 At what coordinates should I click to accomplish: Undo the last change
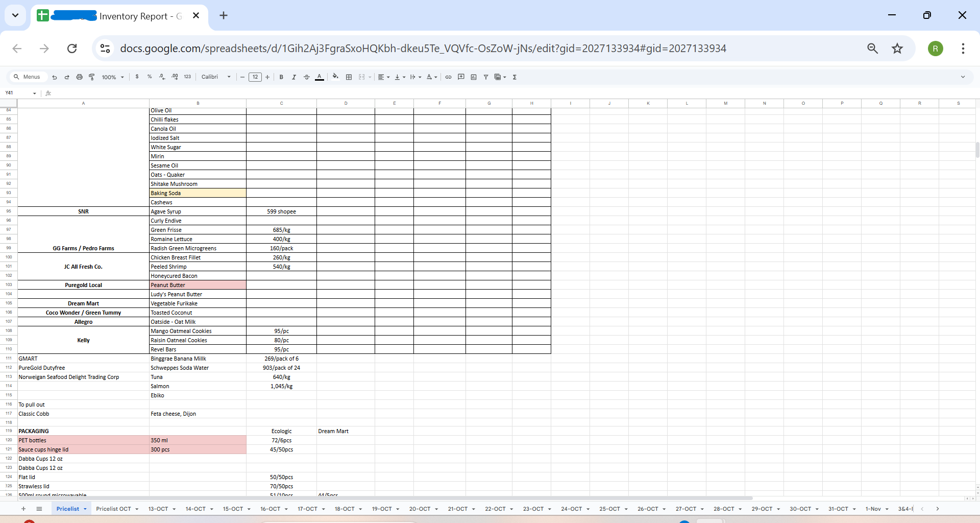click(55, 77)
